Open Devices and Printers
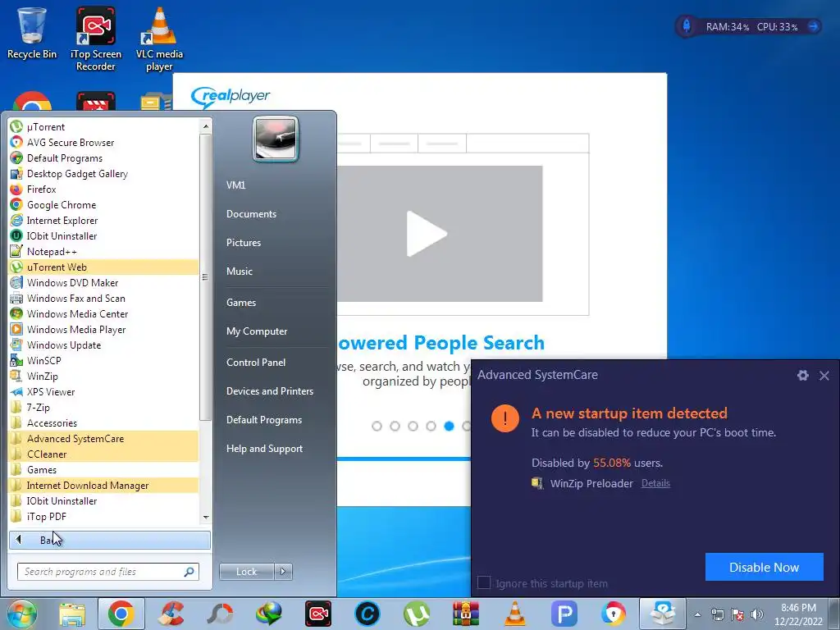This screenshot has height=630, width=840. click(270, 391)
